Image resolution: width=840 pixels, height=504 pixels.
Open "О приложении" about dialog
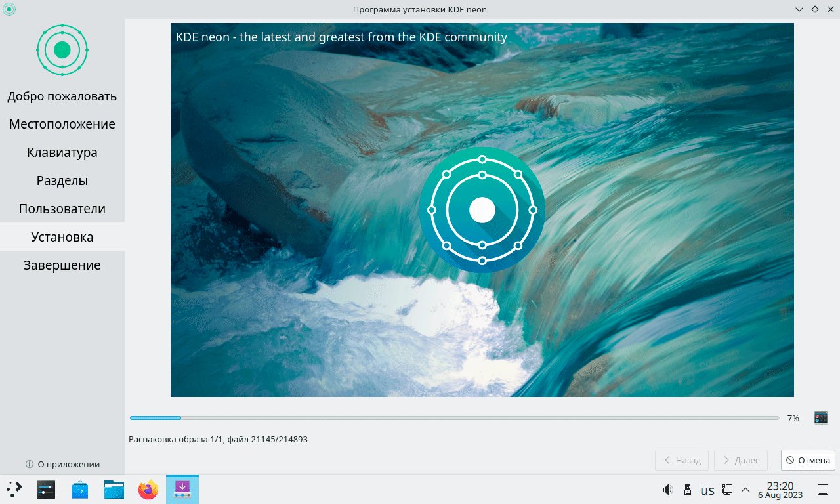62,464
